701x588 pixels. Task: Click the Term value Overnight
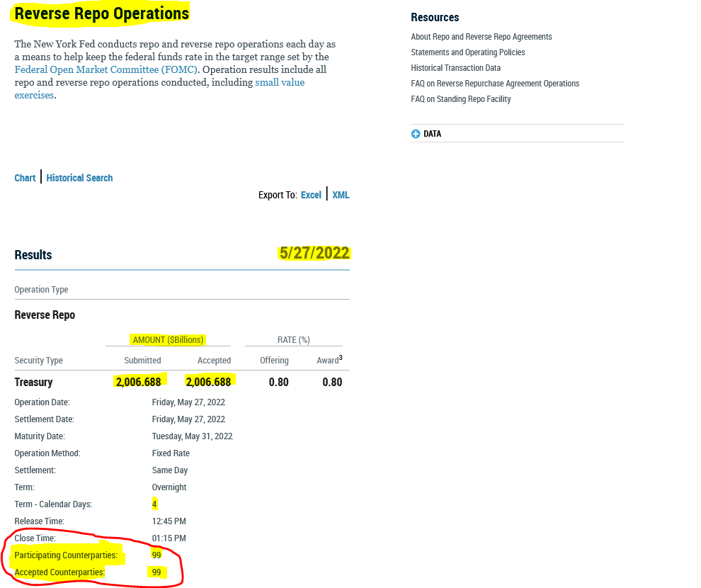tap(169, 487)
